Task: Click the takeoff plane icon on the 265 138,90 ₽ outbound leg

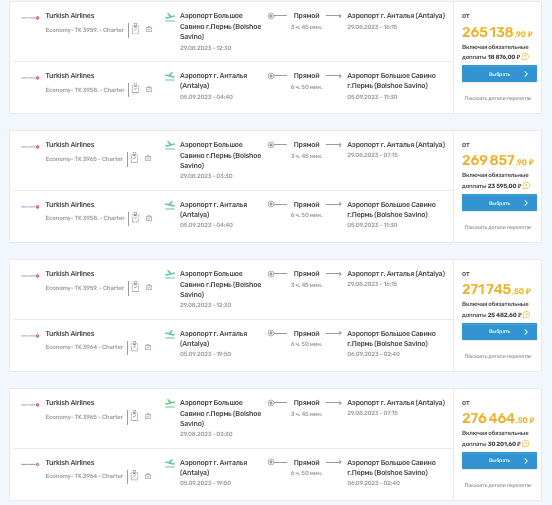Action: click(170, 17)
